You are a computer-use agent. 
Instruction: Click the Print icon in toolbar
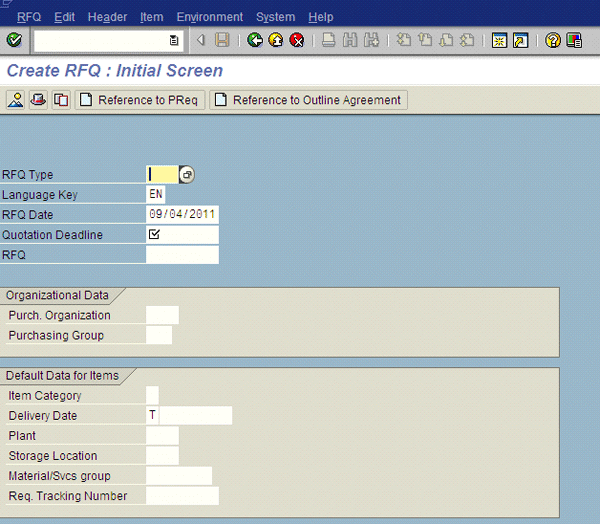point(328,41)
